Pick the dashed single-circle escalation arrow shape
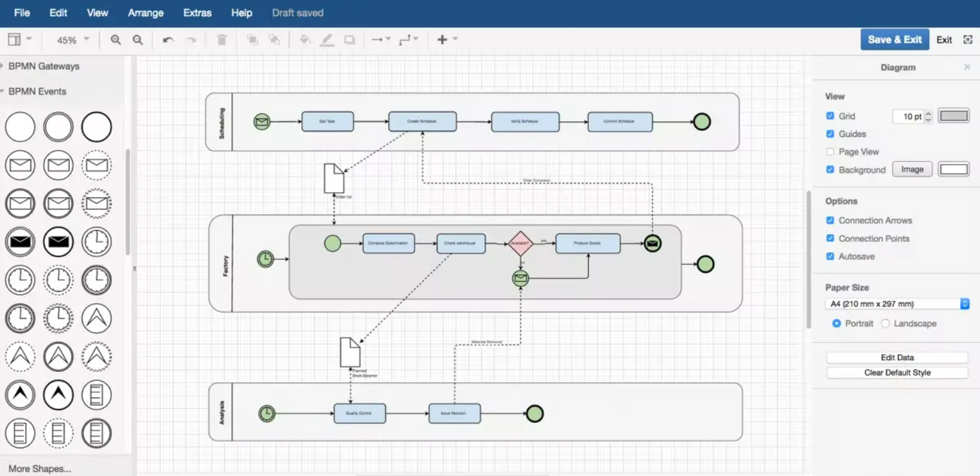980x476 pixels. point(20,357)
